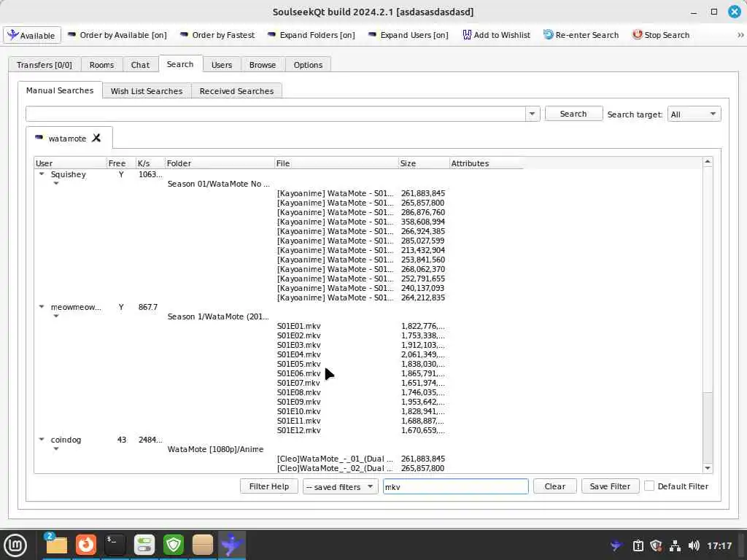747x560 pixels.
Task: Select the Wish List Searches sub-tab
Action: point(146,91)
